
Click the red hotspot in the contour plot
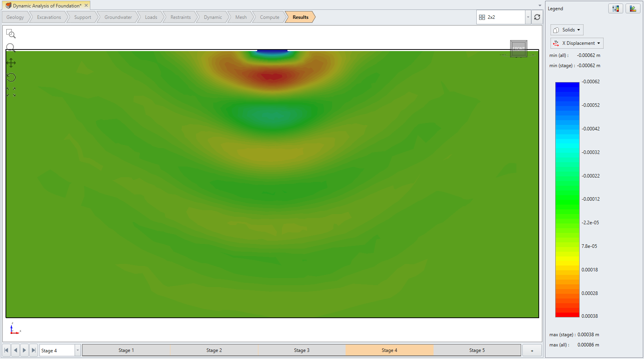[x=272, y=76]
